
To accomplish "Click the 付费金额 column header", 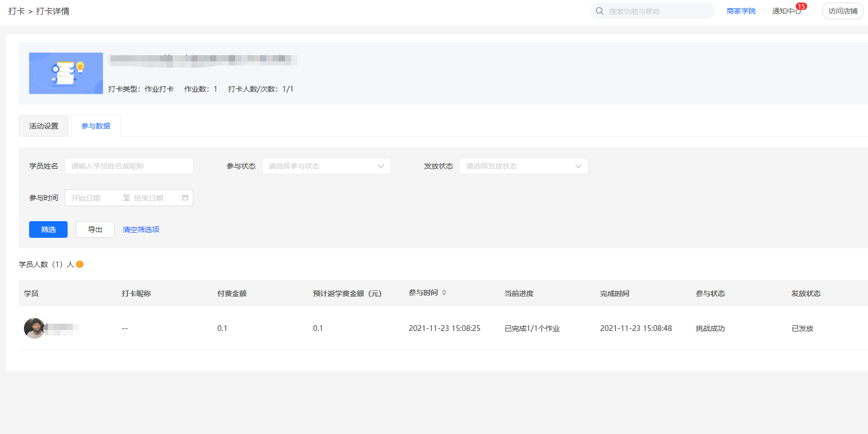I will 232,293.
